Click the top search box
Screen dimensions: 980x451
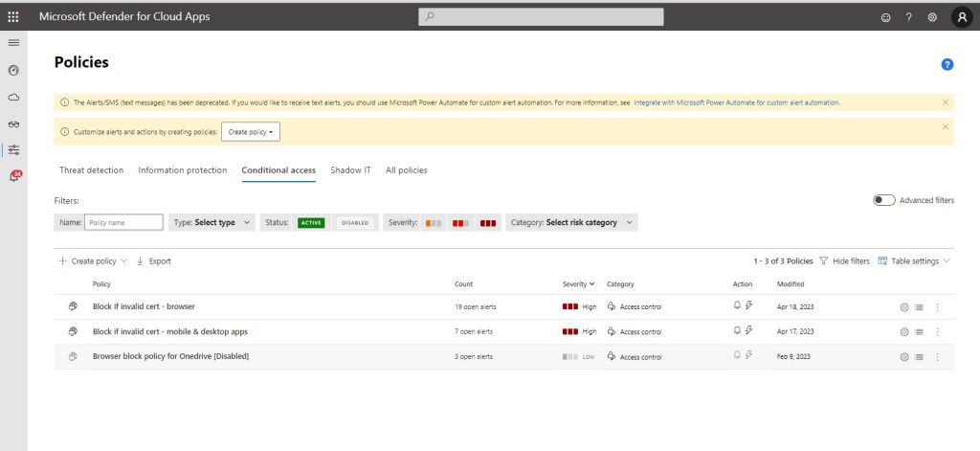(x=541, y=17)
